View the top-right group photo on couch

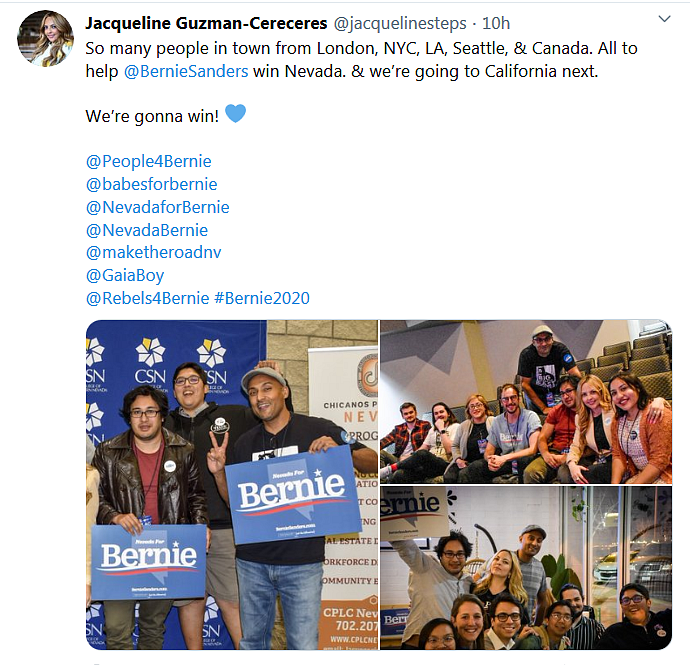click(526, 402)
